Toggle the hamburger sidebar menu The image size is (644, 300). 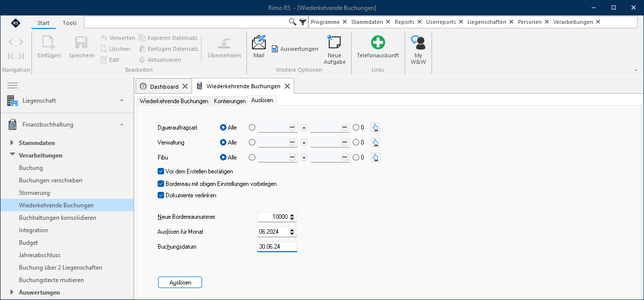click(12, 86)
